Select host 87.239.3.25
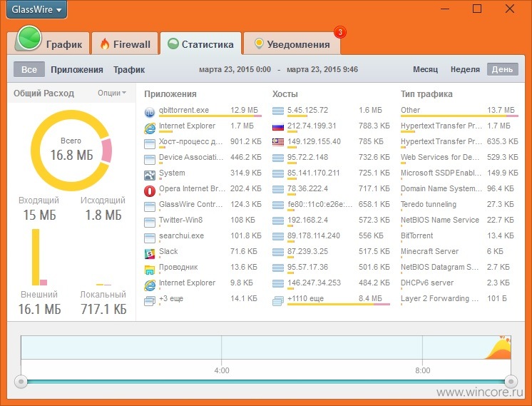The image size is (532, 406). coord(331,252)
